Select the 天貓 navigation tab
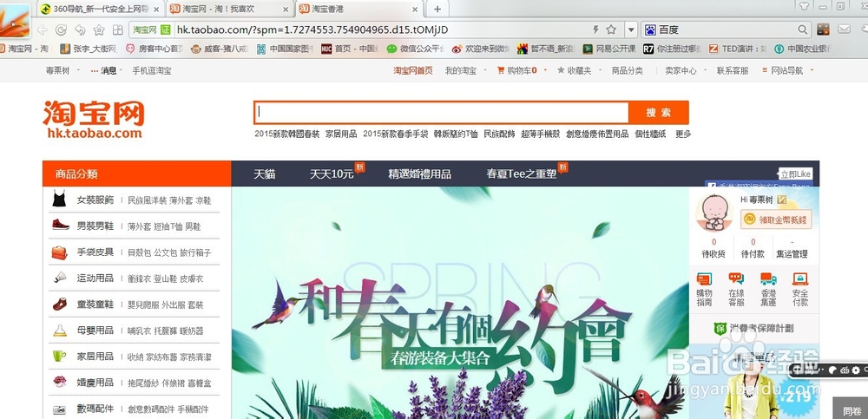This screenshot has height=419, width=868. [x=264, y=173]
